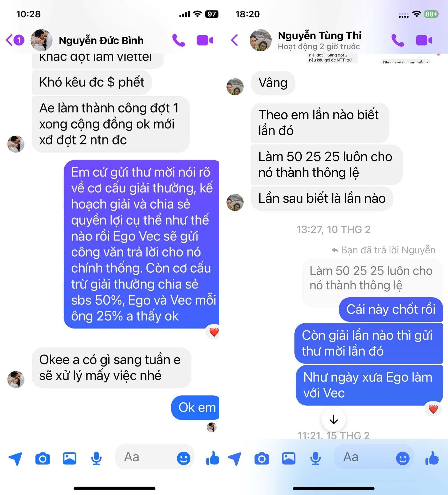Tap location arrow icon in right chat
The width and height of the screenshot is (448, 495).
coord(235,459)
